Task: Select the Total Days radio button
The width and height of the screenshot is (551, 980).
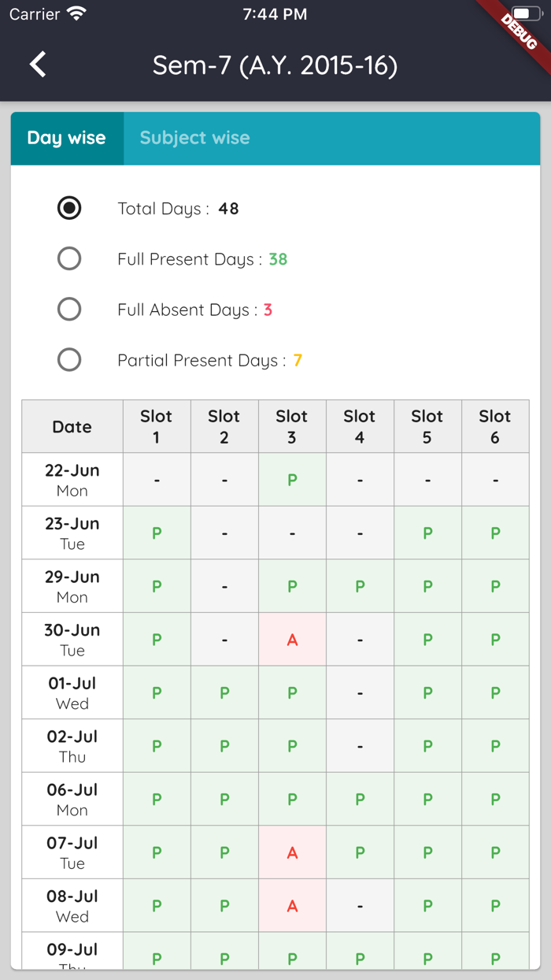Action: tap(70, 208)
